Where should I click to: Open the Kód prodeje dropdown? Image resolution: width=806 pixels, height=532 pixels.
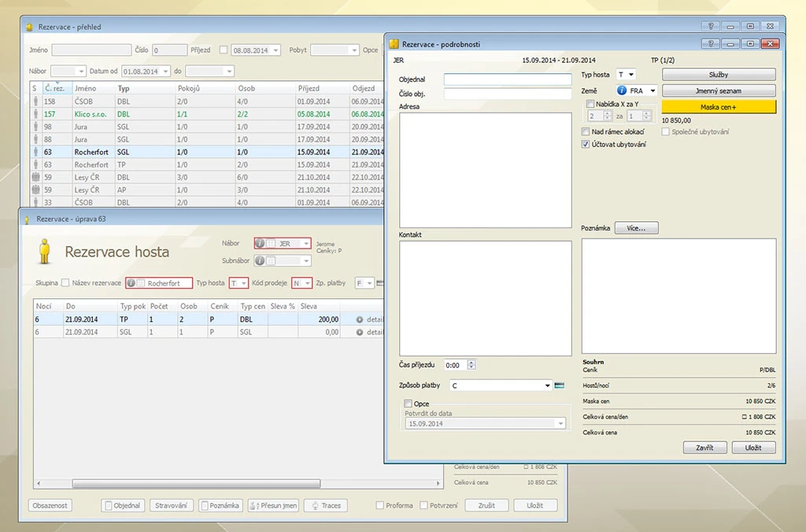point(307,283)
